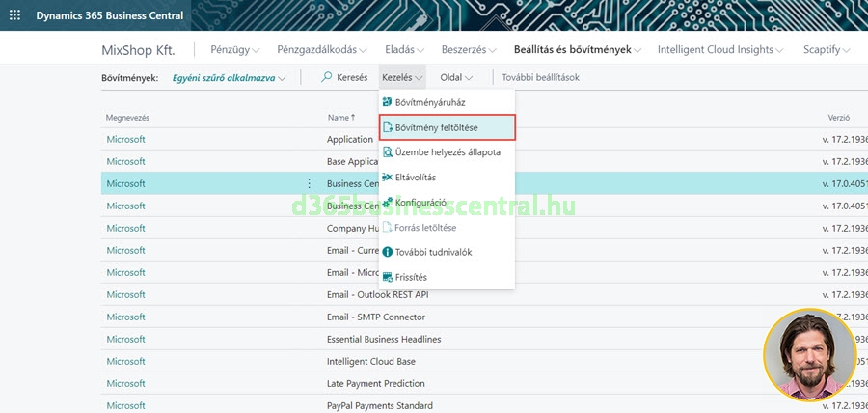The width and height of the screenshot is (868, 413).
Task: Open the row options three-dot menu
Action: tap(309, 183)
